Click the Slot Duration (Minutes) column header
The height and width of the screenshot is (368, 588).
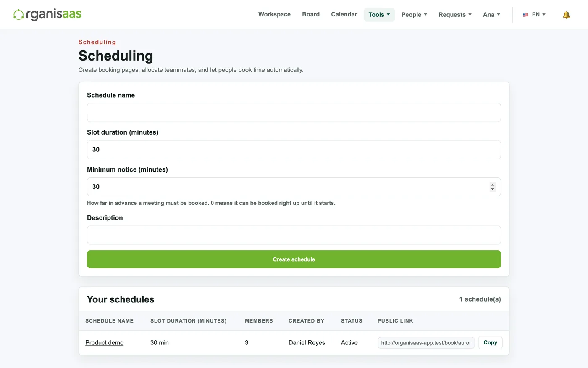[188, 321]
